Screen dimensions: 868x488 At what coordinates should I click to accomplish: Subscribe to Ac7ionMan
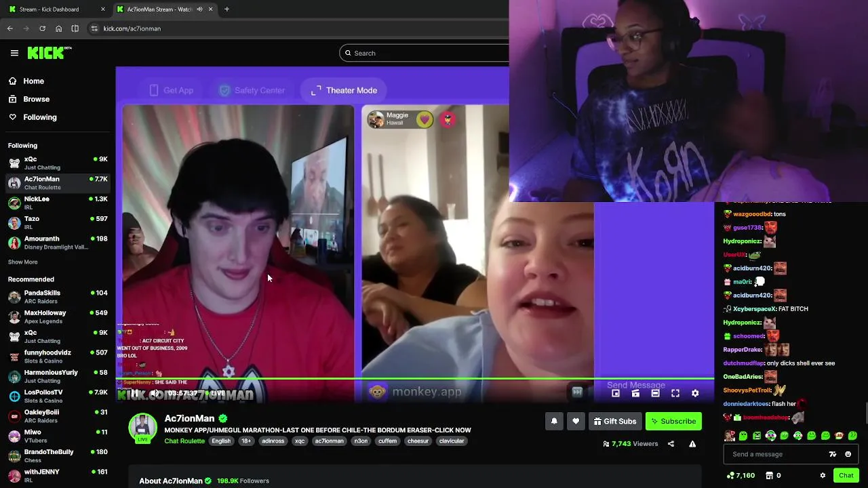pyautogui.click(x=673, y=421)
